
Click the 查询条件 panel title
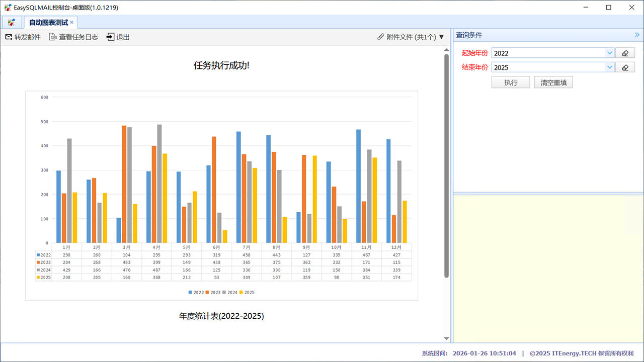469,35
